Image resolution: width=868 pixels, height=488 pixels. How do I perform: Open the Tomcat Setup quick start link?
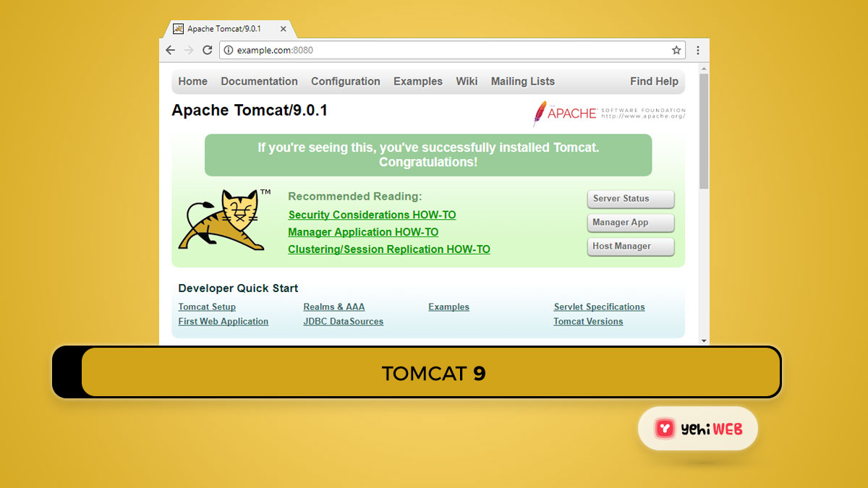[207, 307]
